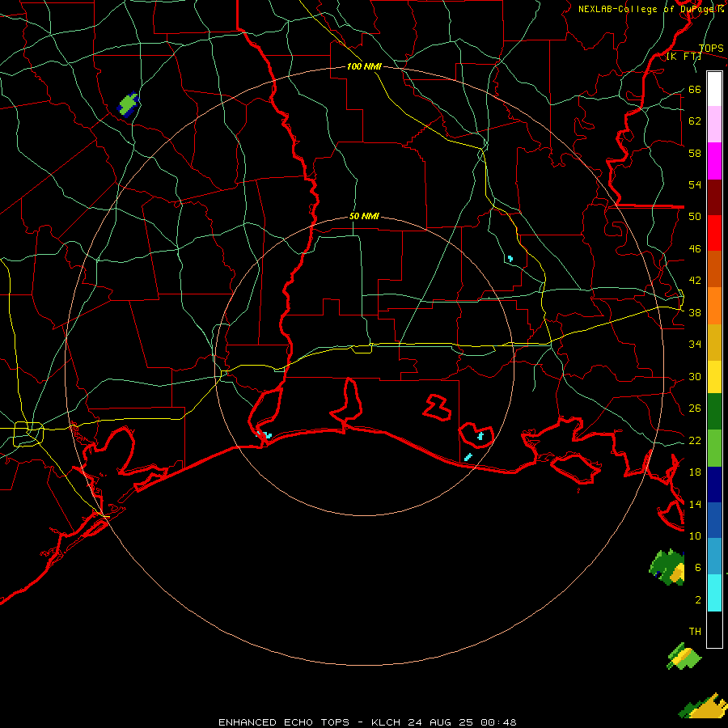Click the 26 legend value
Image resolution: width=728 pixels, height=728 pixels.
(x=695, y=408)
